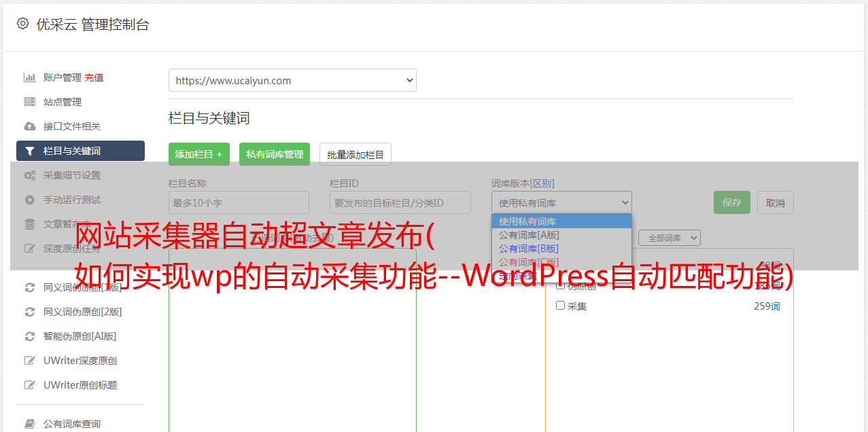Click the book icon for 公有词库查询
The height and width of the screenshot is (432, 868).
click(x=29, y=424)
